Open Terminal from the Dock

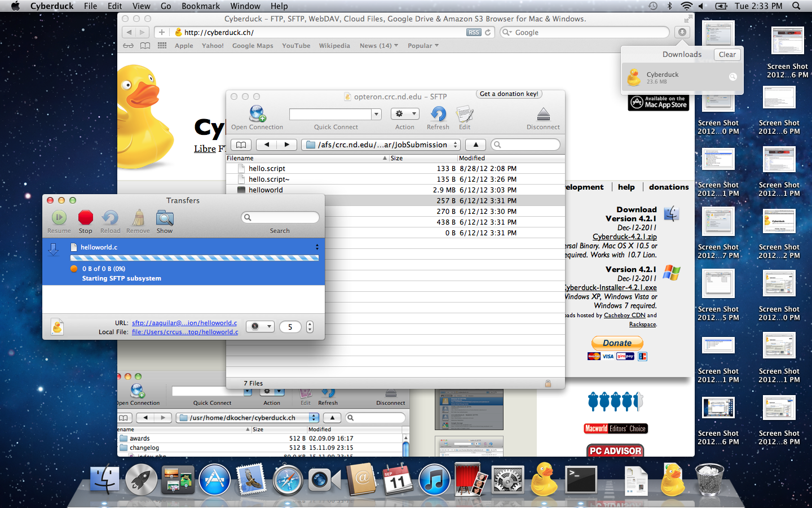pyautogui.click(x=581, y=480)
